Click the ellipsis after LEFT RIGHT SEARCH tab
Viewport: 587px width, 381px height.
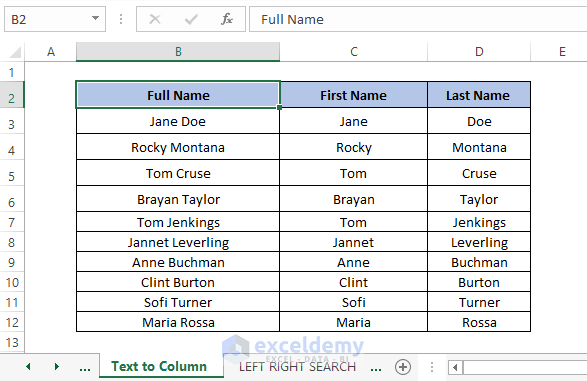(376, 368)
